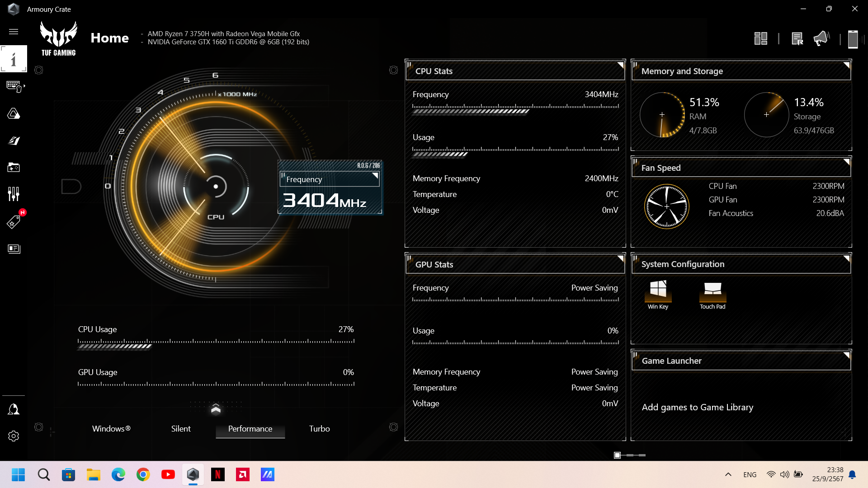The image size is (868, 488).
Task: Click the page indicator at the bottom
Action: [630, 455]
